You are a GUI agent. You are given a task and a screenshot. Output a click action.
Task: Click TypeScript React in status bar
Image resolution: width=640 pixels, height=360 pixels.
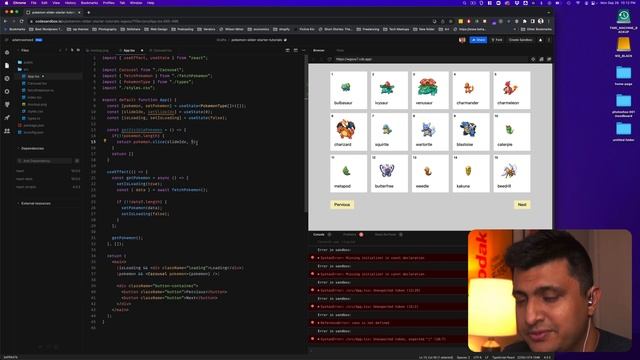coord(503,357)
